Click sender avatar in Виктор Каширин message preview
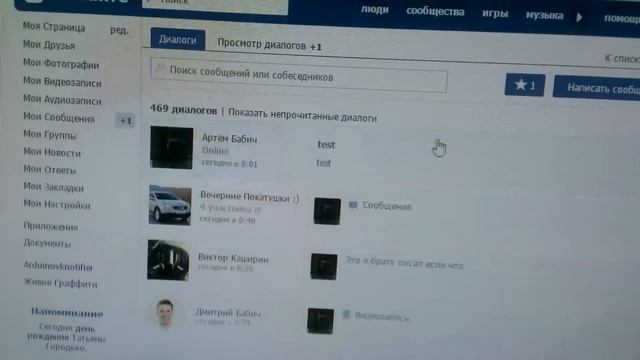 [x=324, y=267]
